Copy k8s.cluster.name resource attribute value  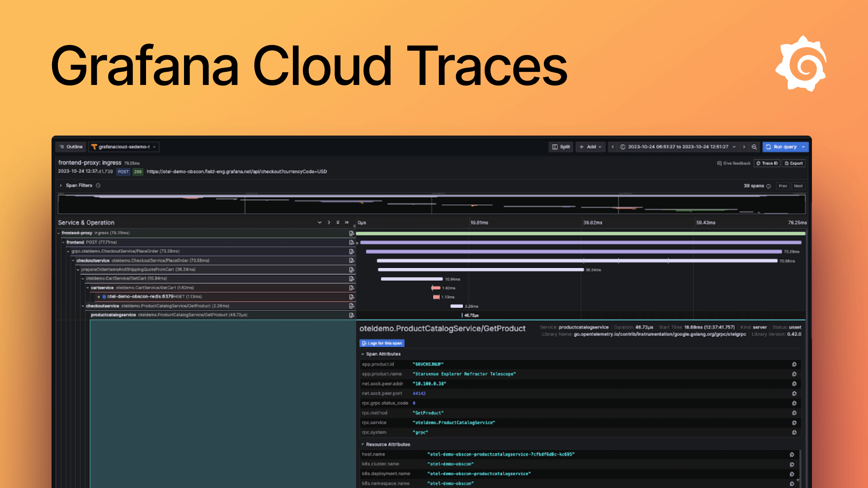coord(792,465)
